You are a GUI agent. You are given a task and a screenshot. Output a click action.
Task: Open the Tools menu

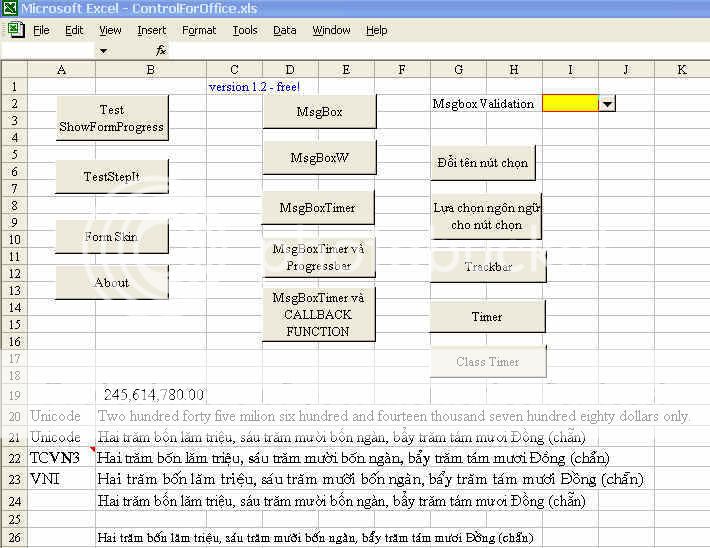tap(245, 30)
